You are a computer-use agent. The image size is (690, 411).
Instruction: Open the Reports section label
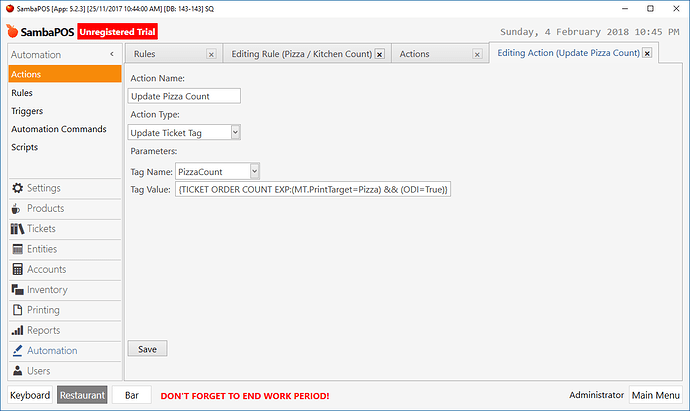[x=44, y=330]
